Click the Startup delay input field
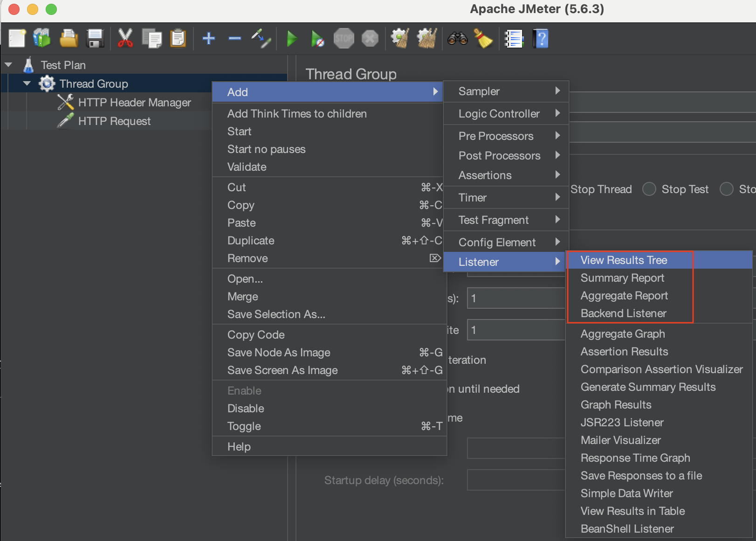Screen dimensions: 756x541 (516, 480)
